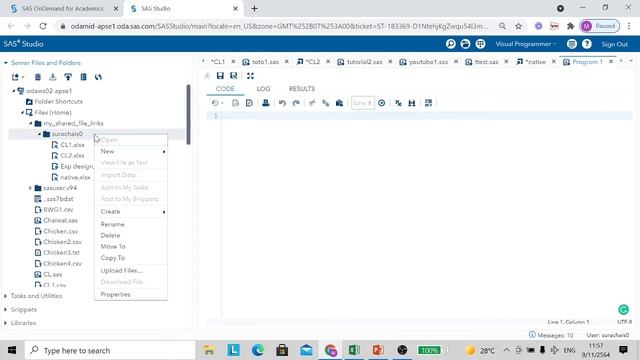Image resolution: width=640 pixels, height=360 pixels.
Task: Expand the sasuser.v94 folder
Action: (30, 188)
